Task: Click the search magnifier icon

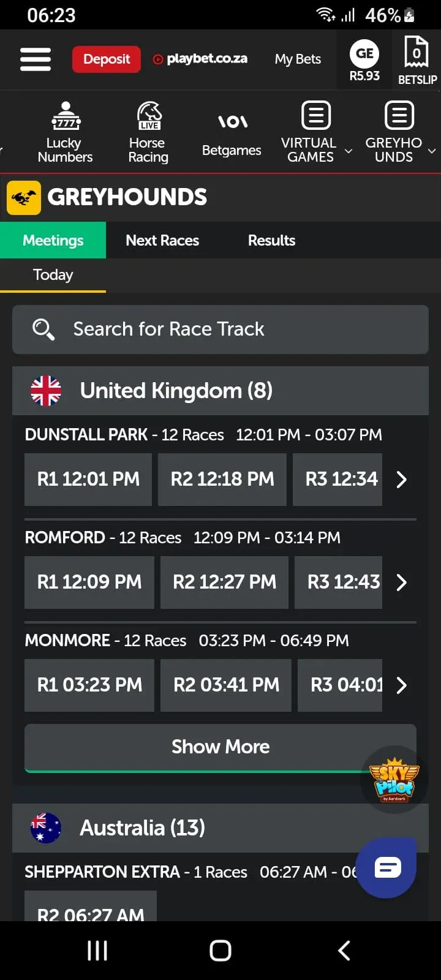Action: tap(43, 330)
